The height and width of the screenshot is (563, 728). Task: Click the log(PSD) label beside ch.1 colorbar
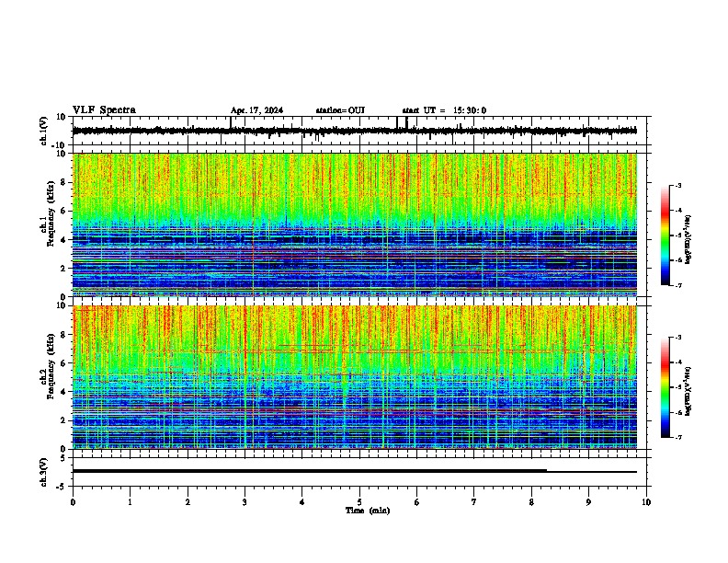688,239
